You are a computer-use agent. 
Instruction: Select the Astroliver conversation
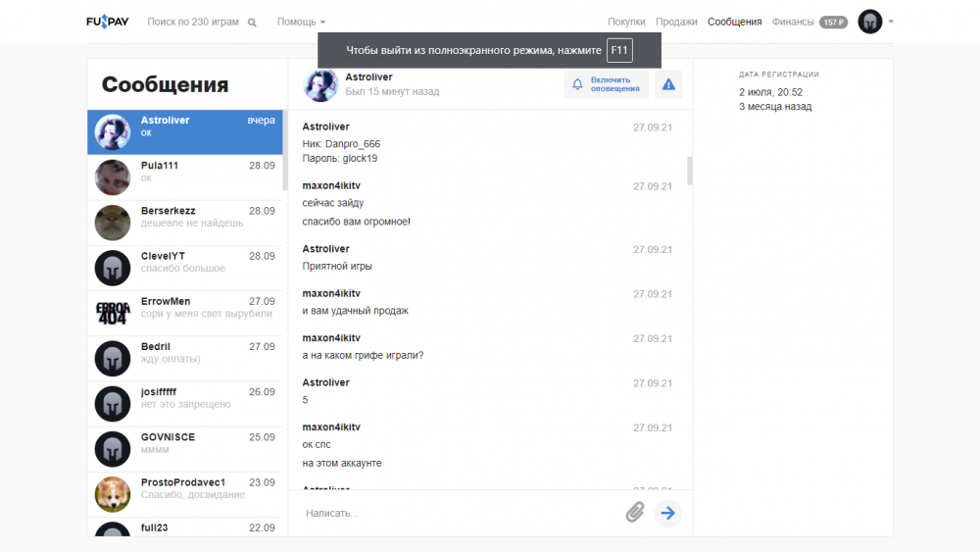(x=185, y=132)
